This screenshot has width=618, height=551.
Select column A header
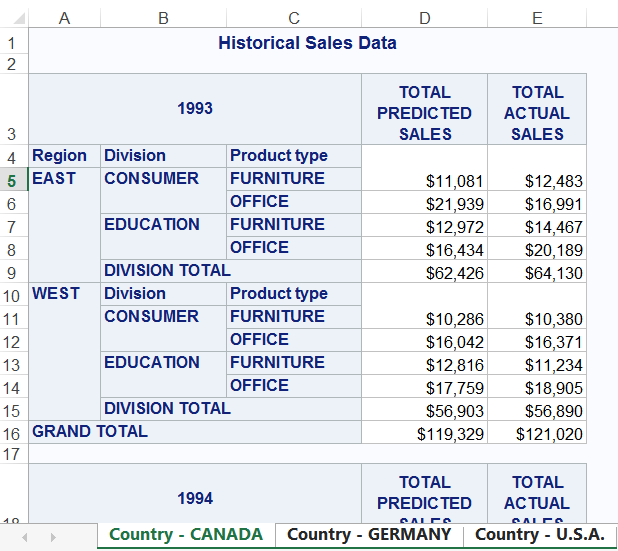(x=65, y=18)
